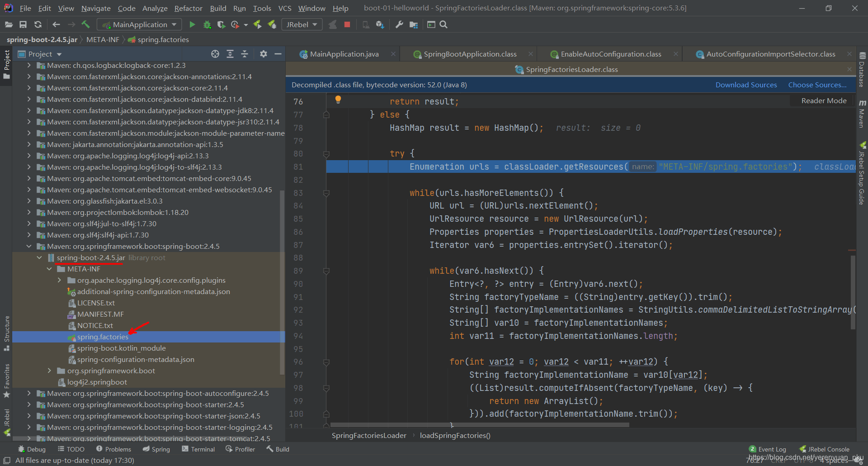Image resolution: width=868 pixels, height=466 pixels.
Task: Expand Maven spring-boot-autoconfigure:2.4.5 node
Action: [29, 393]
